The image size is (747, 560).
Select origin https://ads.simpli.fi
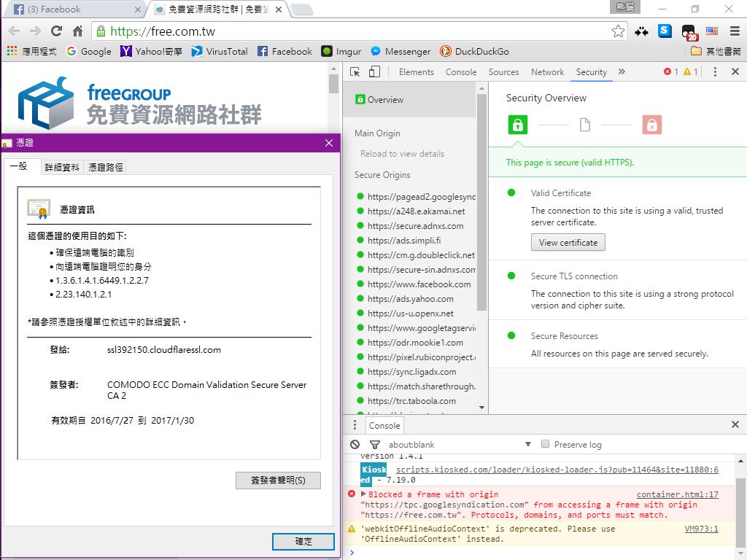[x=404, y=241]
